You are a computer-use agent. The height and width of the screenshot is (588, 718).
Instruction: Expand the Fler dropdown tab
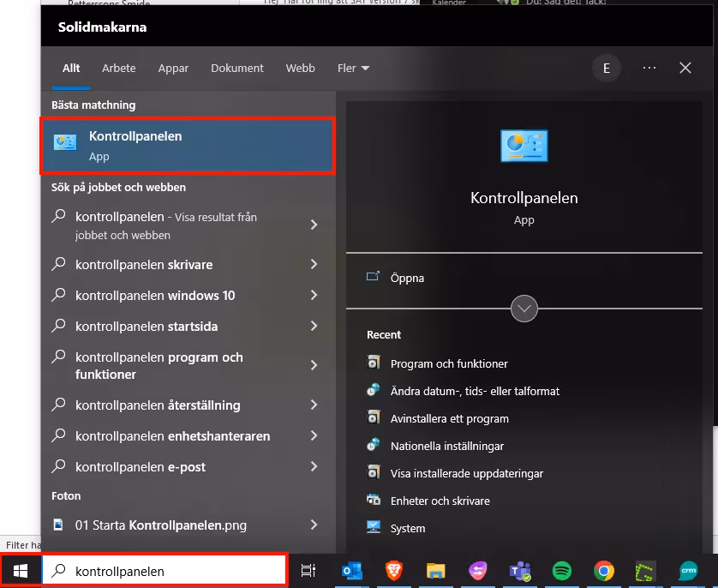(x=353, y=69)
